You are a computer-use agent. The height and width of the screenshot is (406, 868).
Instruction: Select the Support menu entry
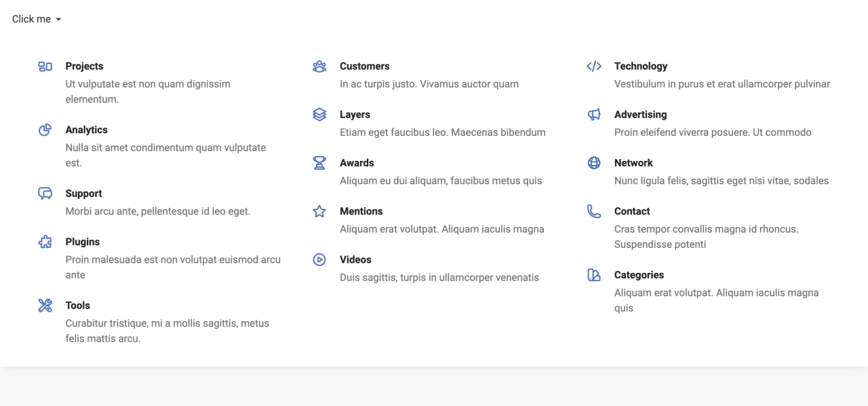click(83, 193)
